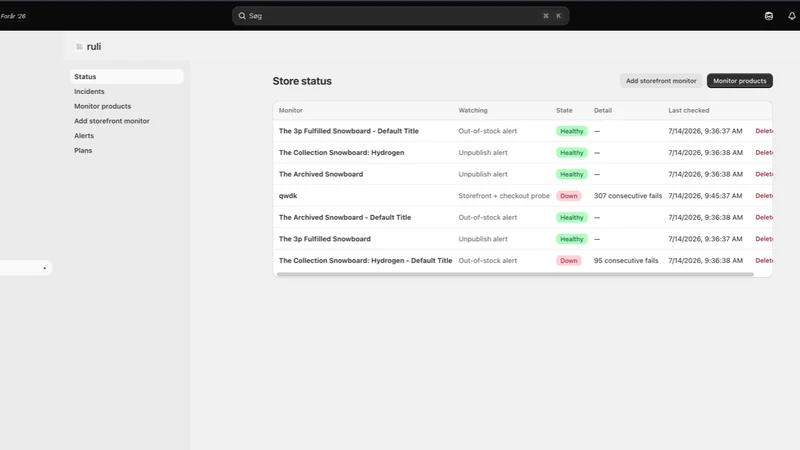Image resolution: width=800 pixels, height=450 pixels.
Task: Delete the qwdk monitor
Action: tap(764, 196)
